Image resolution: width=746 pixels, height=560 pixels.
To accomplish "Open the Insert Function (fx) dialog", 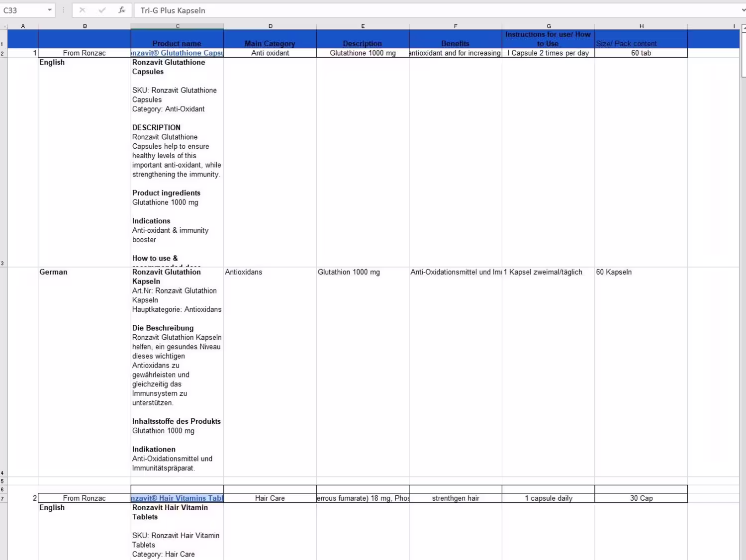I will tap(122, 10).
